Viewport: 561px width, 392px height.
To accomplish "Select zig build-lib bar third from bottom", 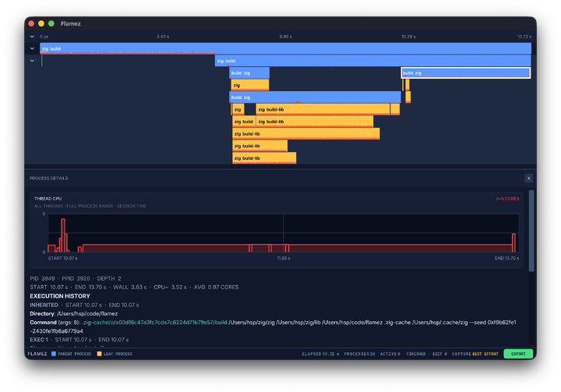I will tap(306, 133).
